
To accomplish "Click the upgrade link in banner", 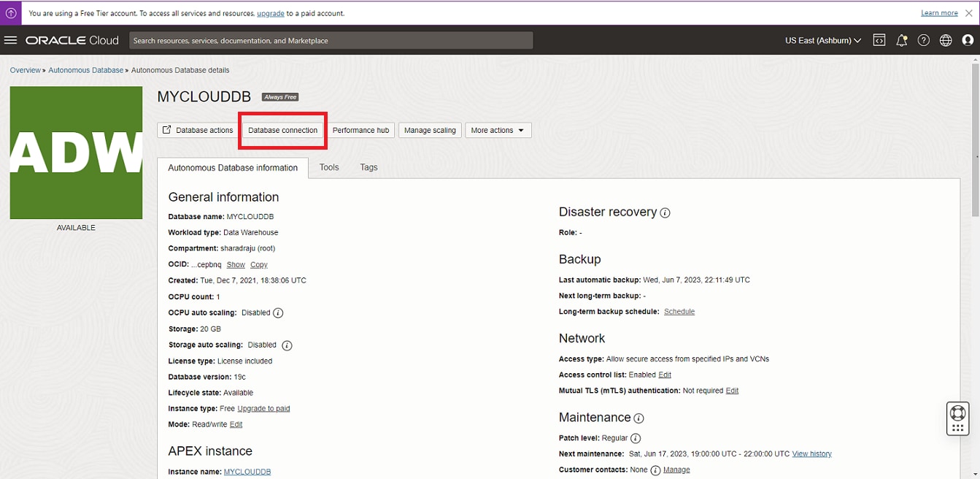I will pos(271,12).
